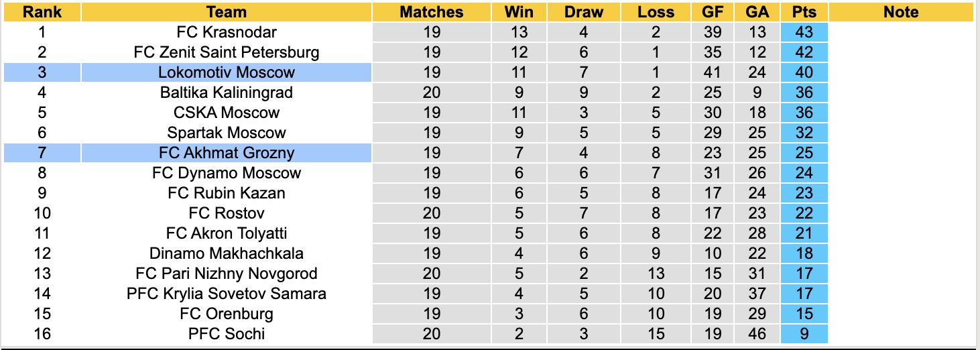Click the GA column header
Screen dimensions: 980x350
click(x=757, y=12)
